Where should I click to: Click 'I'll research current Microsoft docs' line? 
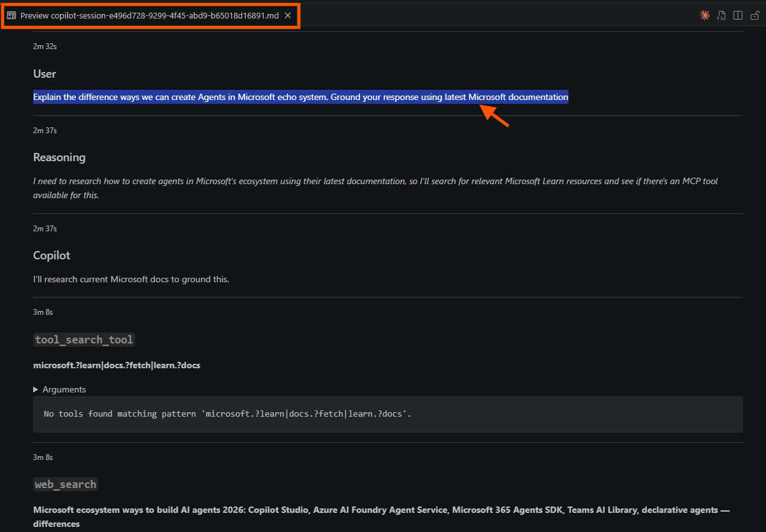[x=131, y=279]
